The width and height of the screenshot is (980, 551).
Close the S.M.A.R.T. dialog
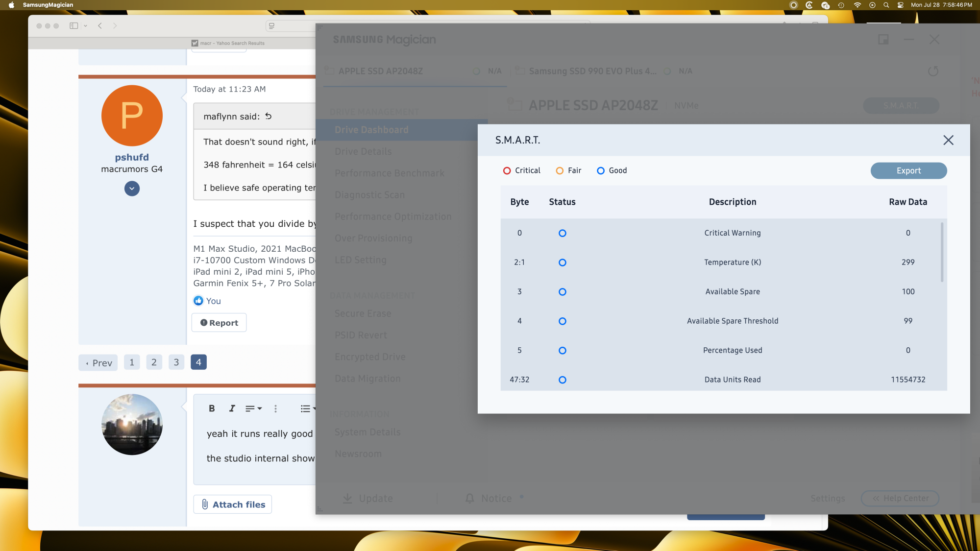click(x=948, y=141)
